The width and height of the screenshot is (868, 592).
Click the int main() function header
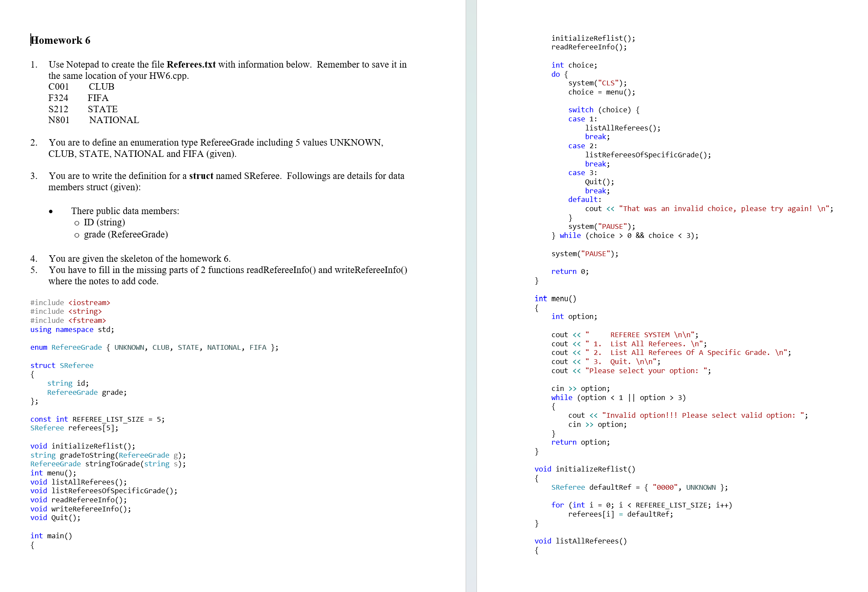pos(51,536)
